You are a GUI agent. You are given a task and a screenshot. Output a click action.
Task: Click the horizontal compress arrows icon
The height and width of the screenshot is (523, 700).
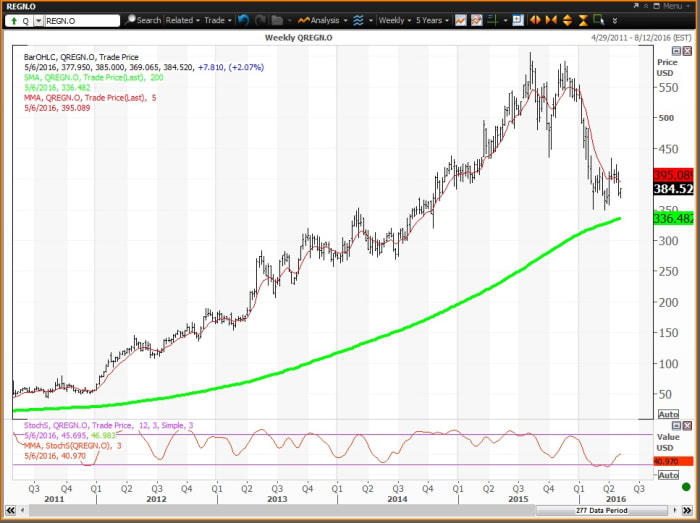click(551, 20)
